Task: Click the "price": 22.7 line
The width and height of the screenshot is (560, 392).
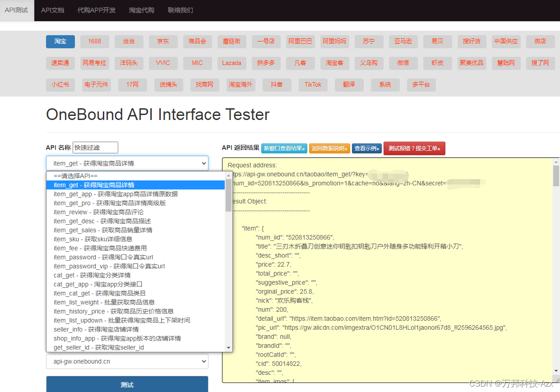Action: point(273,264)
